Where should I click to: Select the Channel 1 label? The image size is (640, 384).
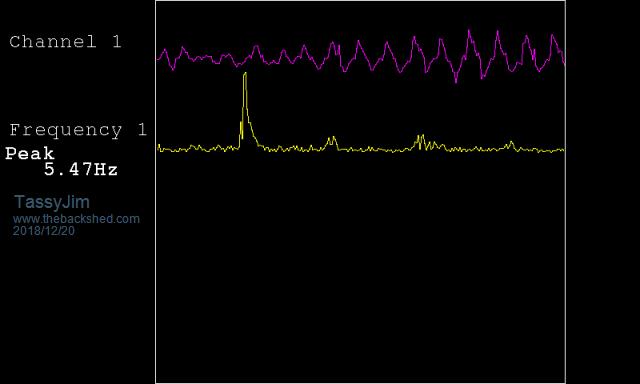coord(65,42)
